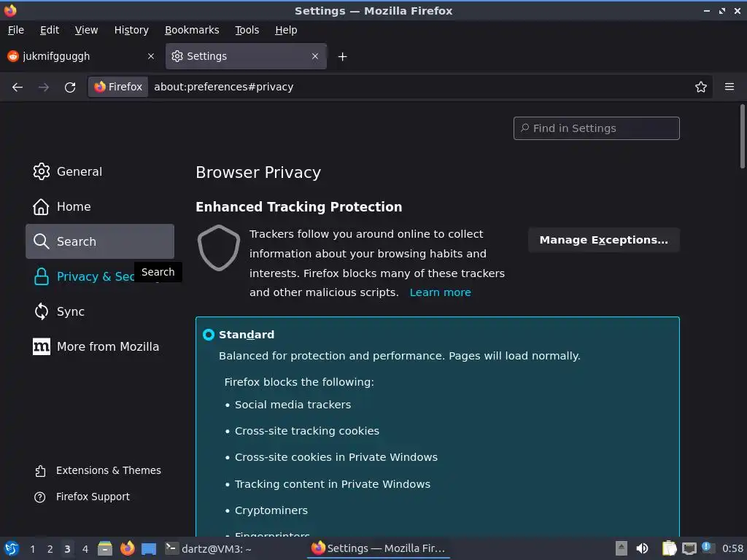Image resolution: width=747 pixels, height=560 pixels.
Task: Close the jukmifgguggh tab
Action: tap(151, 56)
